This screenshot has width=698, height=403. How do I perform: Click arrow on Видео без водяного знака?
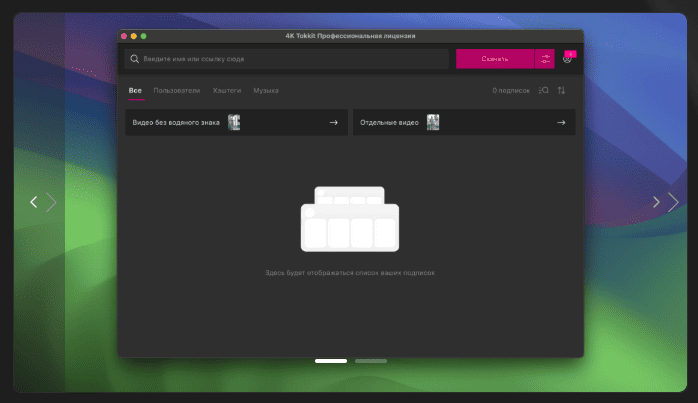click(x=333, y=122)
